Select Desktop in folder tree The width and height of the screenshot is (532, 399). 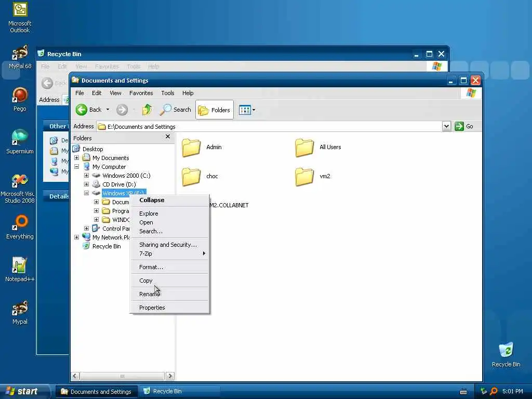92,149
